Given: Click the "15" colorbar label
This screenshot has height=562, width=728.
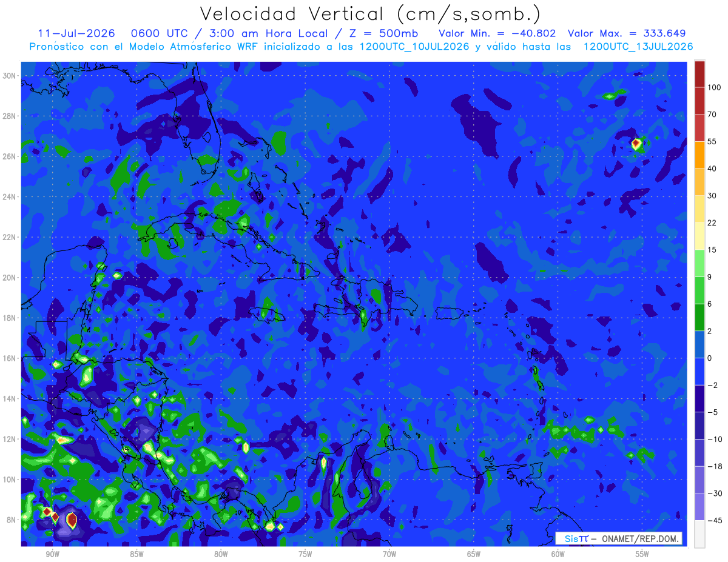Looking at the screenshot, I should [712, 250].
